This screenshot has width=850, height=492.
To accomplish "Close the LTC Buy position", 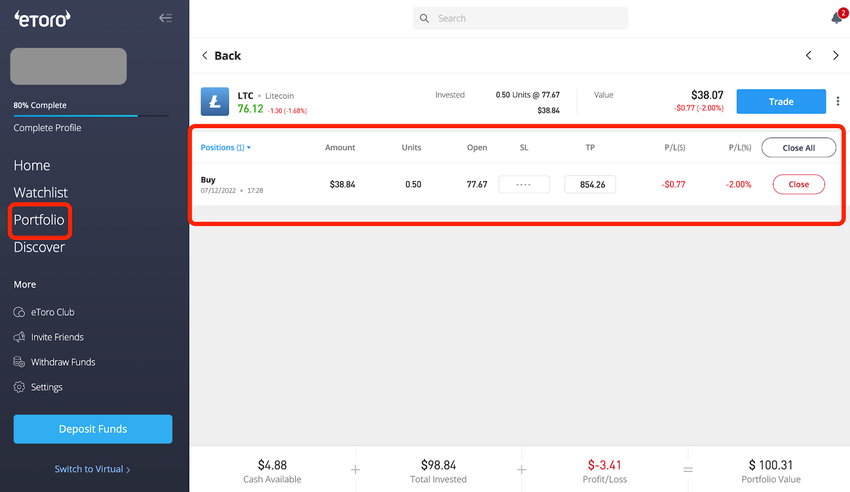I will click(x=799, y=184).
